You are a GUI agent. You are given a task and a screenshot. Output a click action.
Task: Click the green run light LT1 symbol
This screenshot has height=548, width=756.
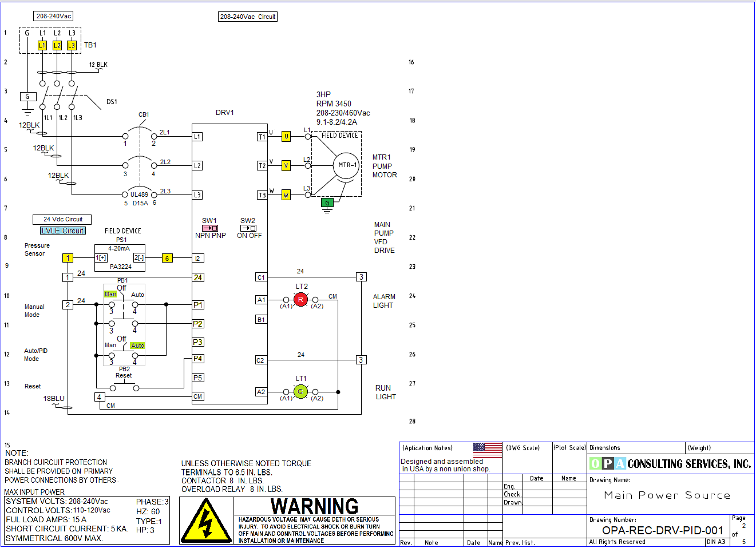[300, 392]
